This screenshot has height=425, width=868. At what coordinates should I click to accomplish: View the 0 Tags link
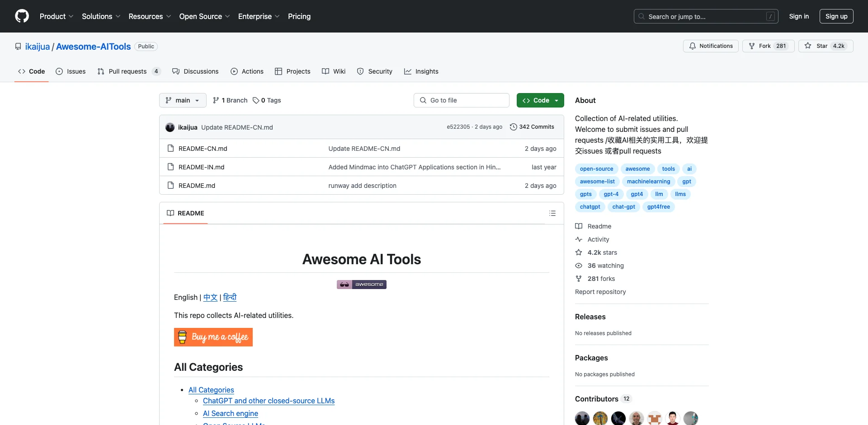click(x=267, y=100)
